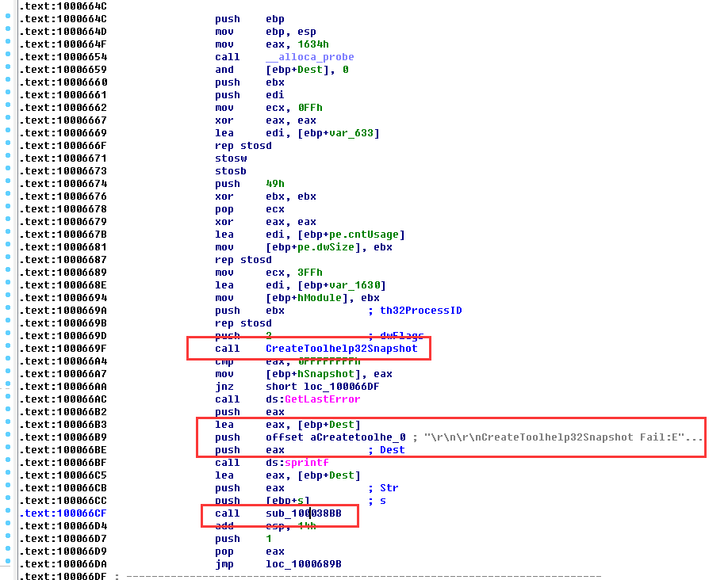Click [ebp+Dest] in the and instruction
728x580 pixels.
click(300, 70)
